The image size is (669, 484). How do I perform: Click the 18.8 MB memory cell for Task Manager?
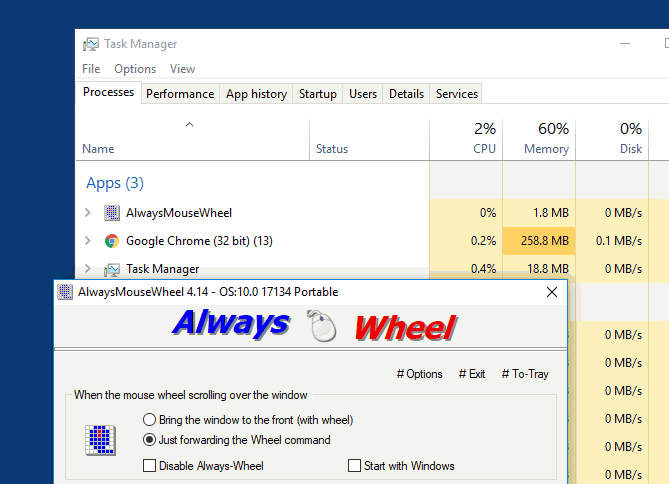539,268
